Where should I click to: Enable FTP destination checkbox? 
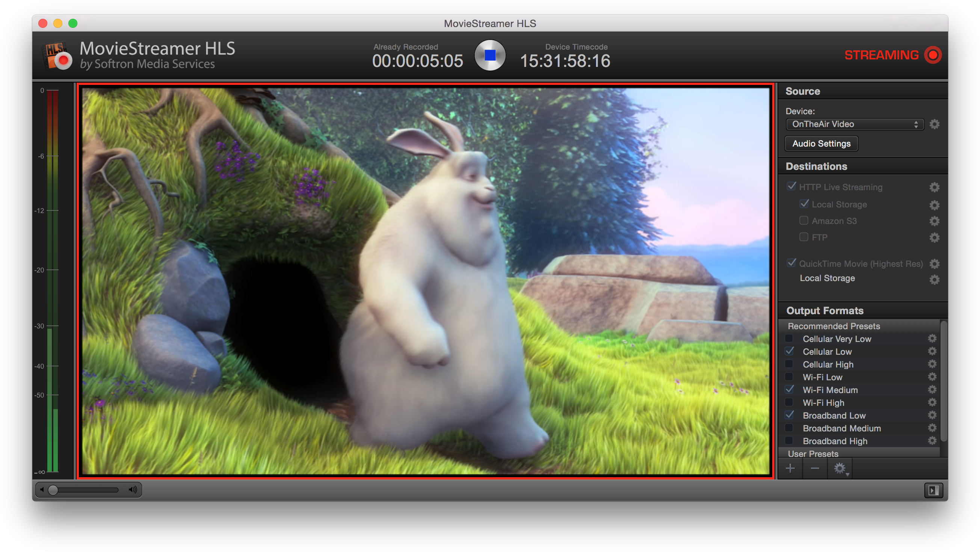point(803,237)
